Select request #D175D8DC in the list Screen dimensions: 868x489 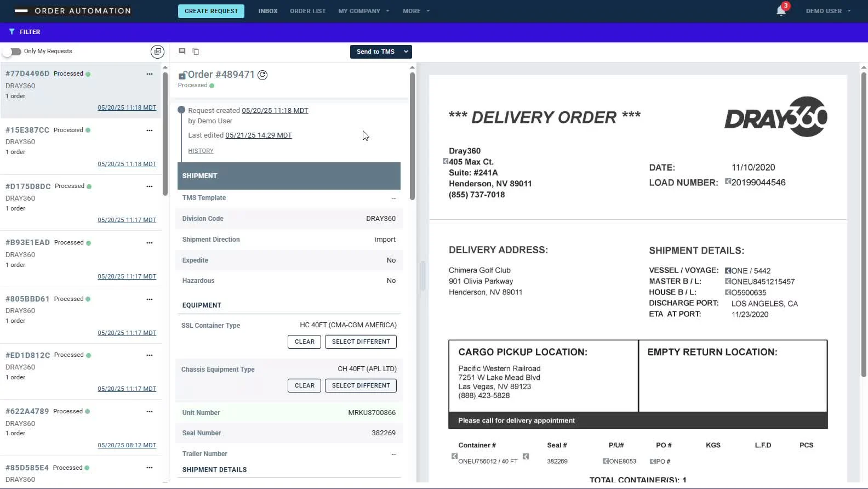point(81,203)
